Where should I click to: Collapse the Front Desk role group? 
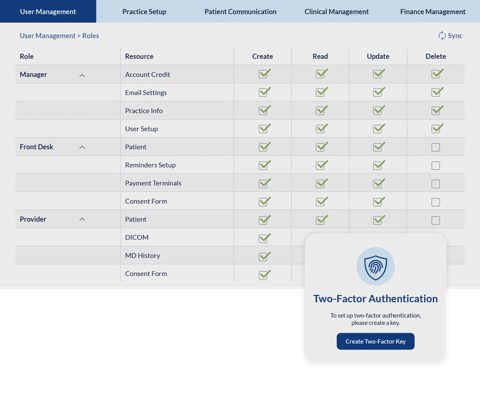click(x=82, y=147)
